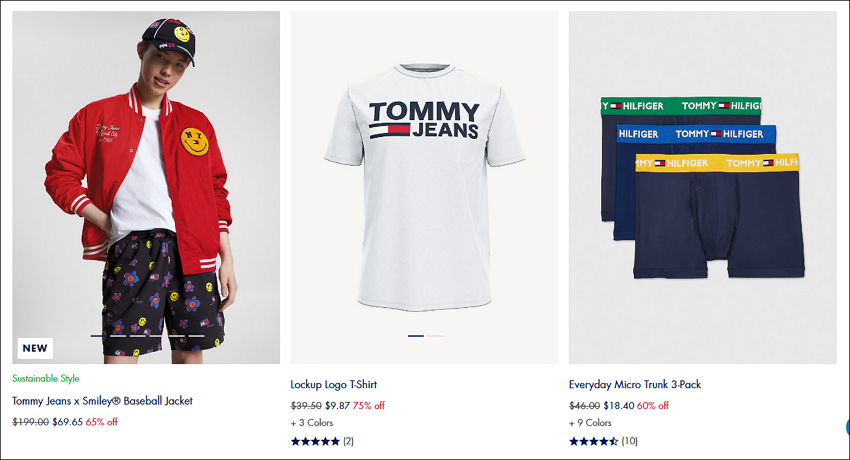The width and height of the screenshot is (850, 460).
Task: Open the Everyday Micro Trunk 3-Pack link
Action: pyautogui.click(x=635, y=385)
